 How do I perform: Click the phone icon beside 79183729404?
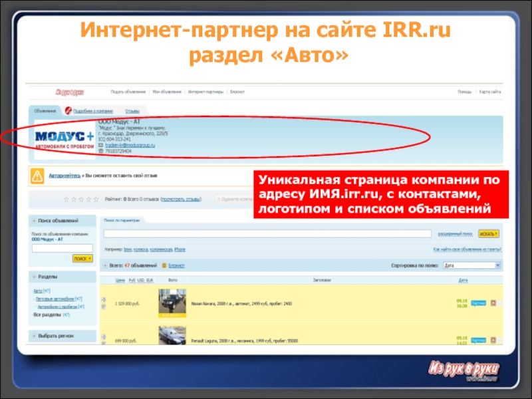(101, 151)
